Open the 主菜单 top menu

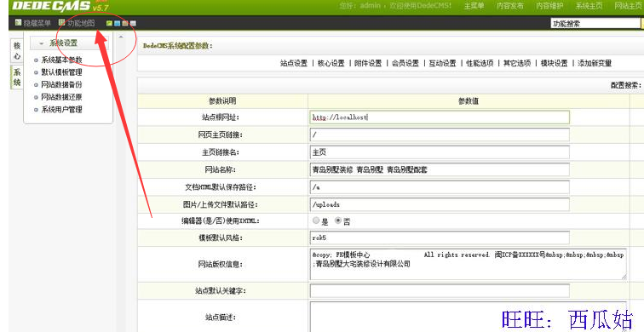(474, 6)
